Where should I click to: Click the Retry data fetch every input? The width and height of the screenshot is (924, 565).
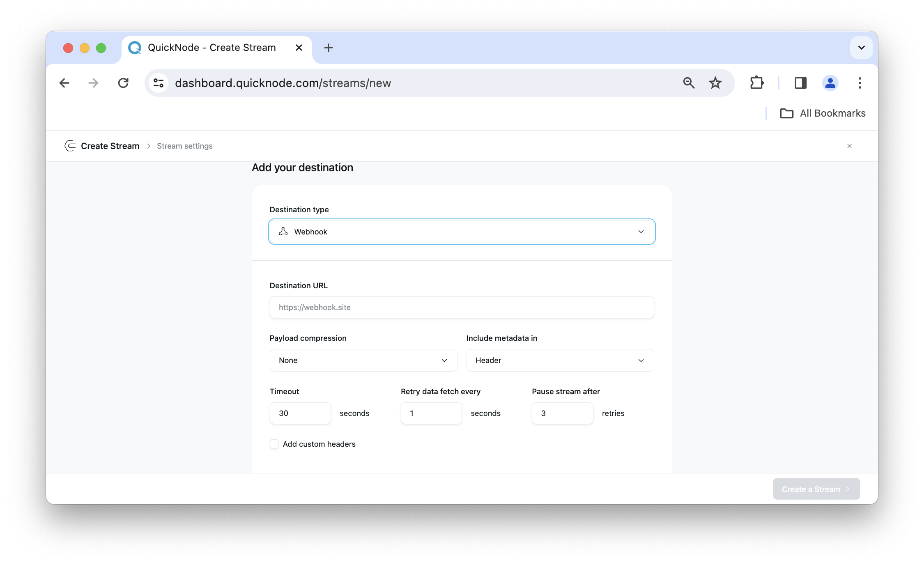(430, 413)
